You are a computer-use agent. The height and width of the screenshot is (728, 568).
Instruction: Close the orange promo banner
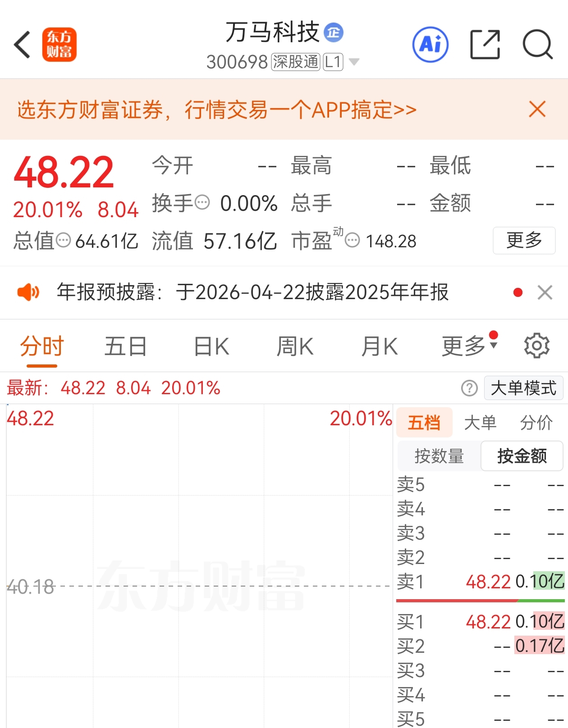click(x=537, y=109)
